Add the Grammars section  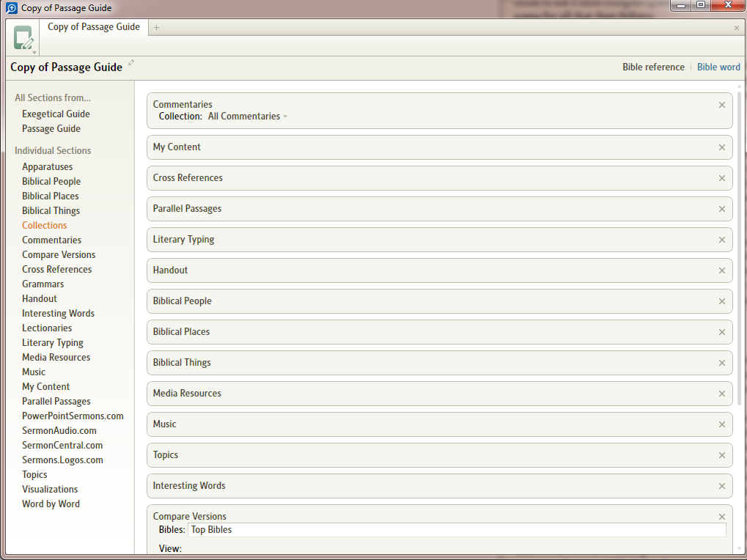click(43, 284)
